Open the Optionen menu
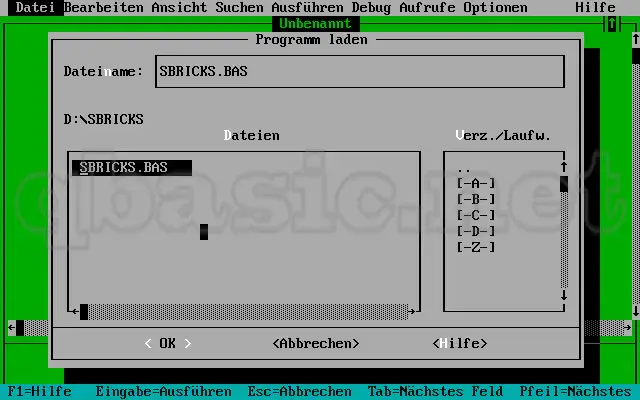 [495, 7]
